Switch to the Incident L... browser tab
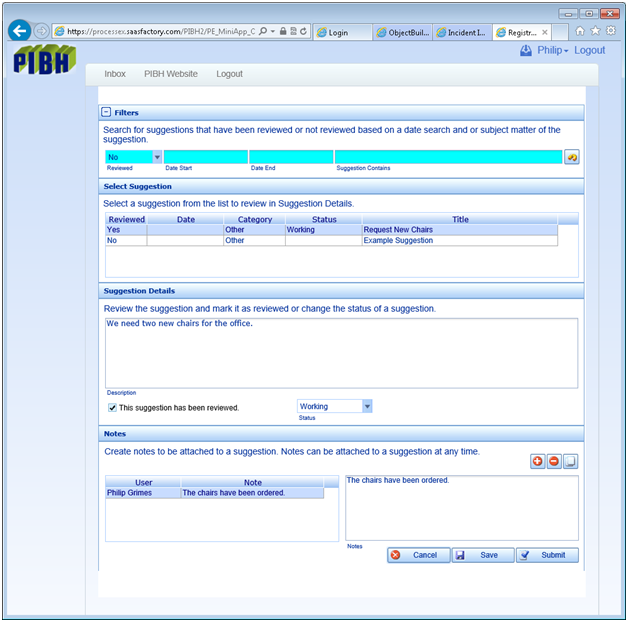This screenshot has height=622, width=628. coord(463,32)
